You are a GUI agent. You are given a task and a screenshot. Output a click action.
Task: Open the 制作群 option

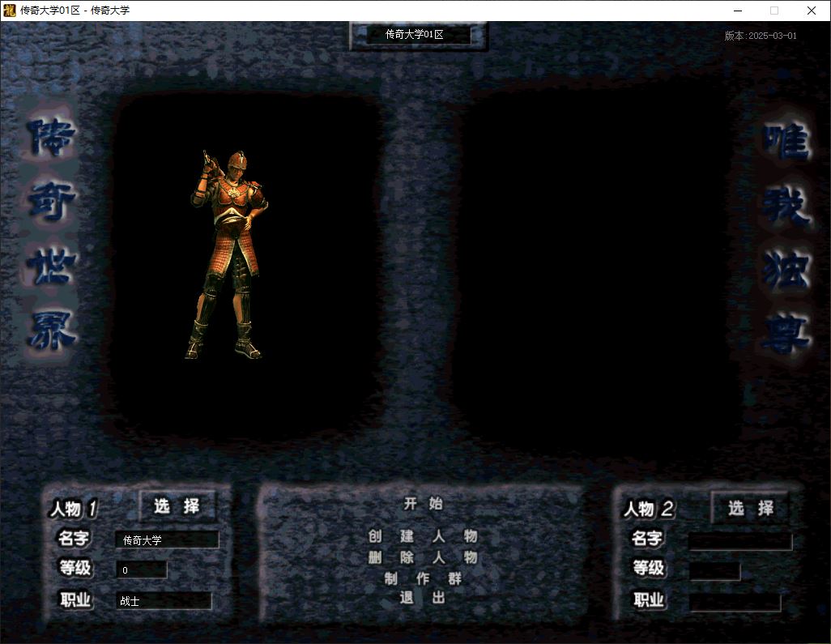coord(423,578)
